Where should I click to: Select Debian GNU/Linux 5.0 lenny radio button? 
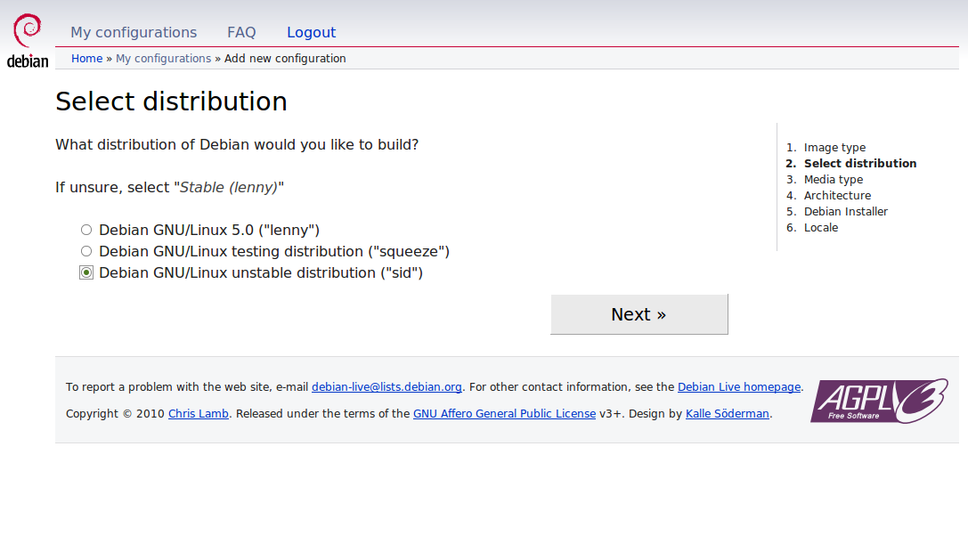[86, 230]
